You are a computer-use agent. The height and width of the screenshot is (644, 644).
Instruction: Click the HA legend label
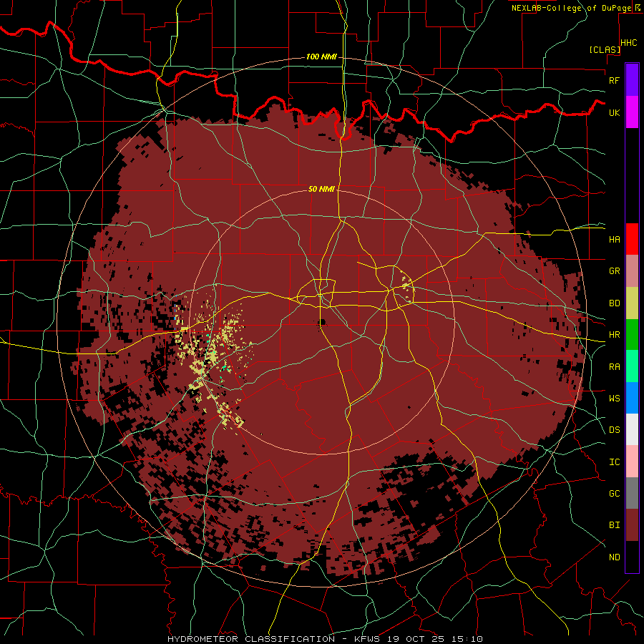pos(614,239)
